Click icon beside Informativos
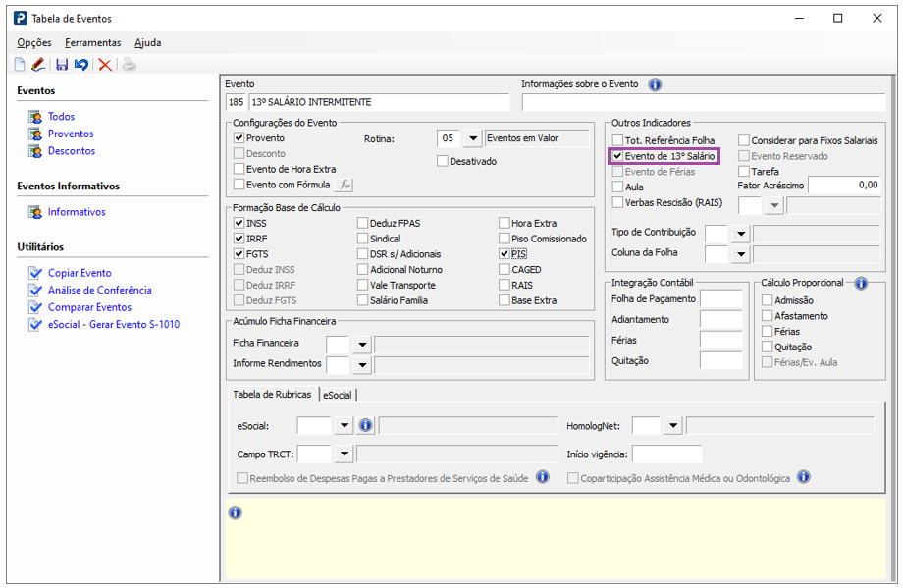This screenshot has height=588, width=903. pos(35,212)
